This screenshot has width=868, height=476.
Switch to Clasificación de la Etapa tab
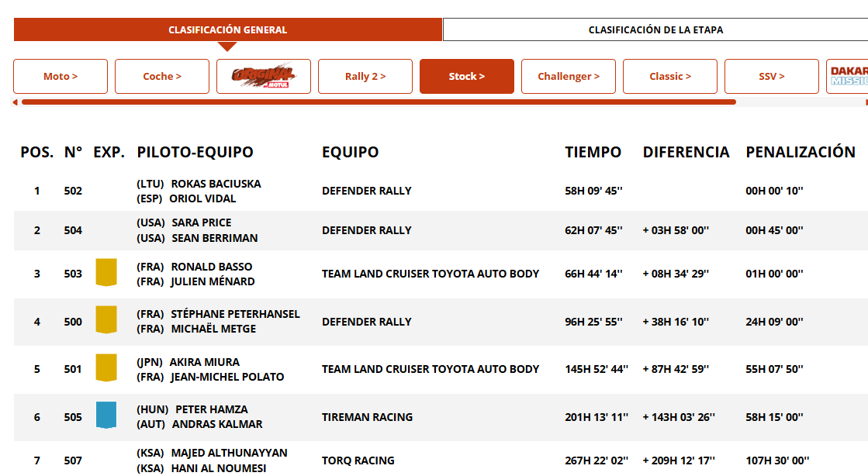point(655,29)
